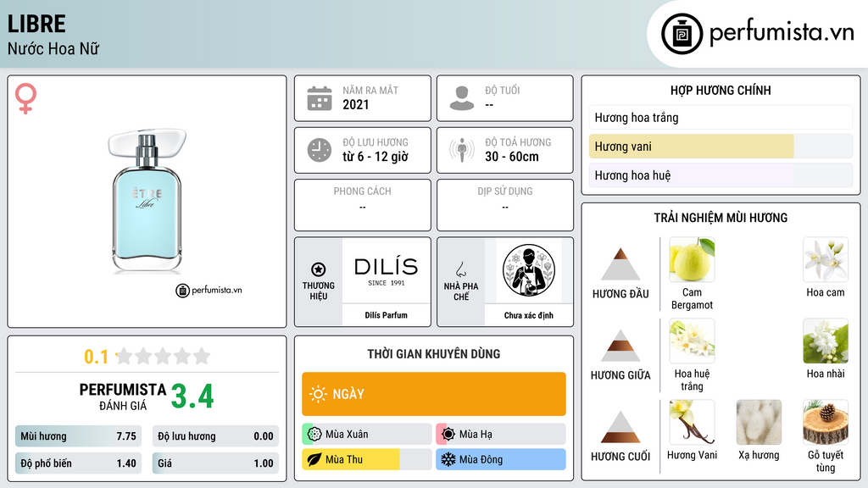Select the Mùa Xuân season bar
868x488 pixels.
click(367, 435)
